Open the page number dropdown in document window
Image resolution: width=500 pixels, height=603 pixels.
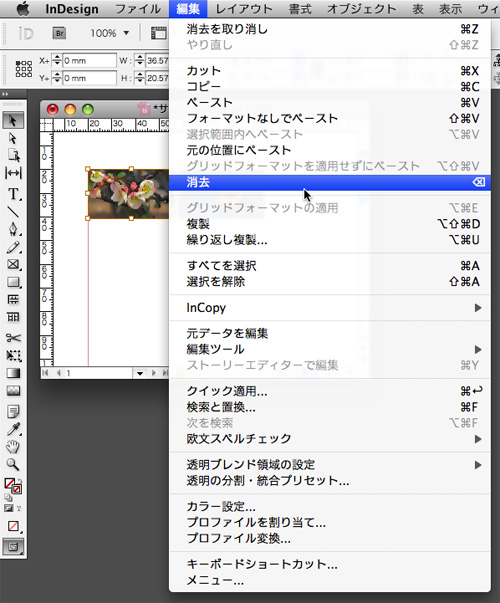point(140,373)
